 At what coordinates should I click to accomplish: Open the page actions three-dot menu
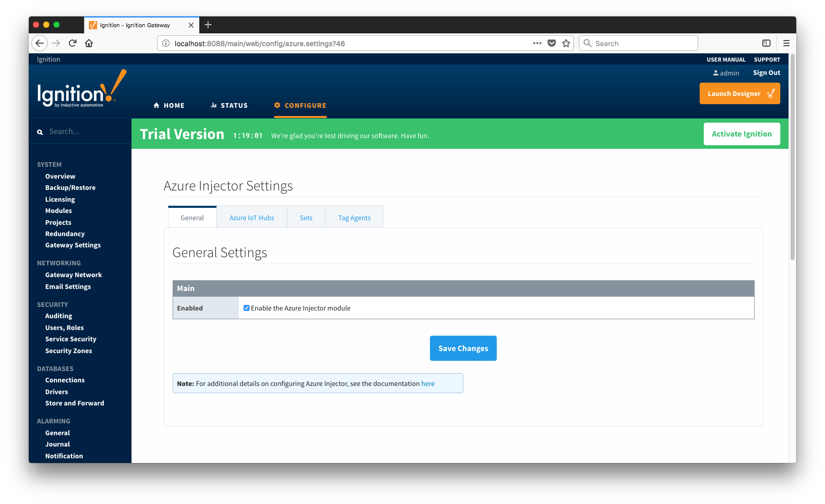click(537, 43)
